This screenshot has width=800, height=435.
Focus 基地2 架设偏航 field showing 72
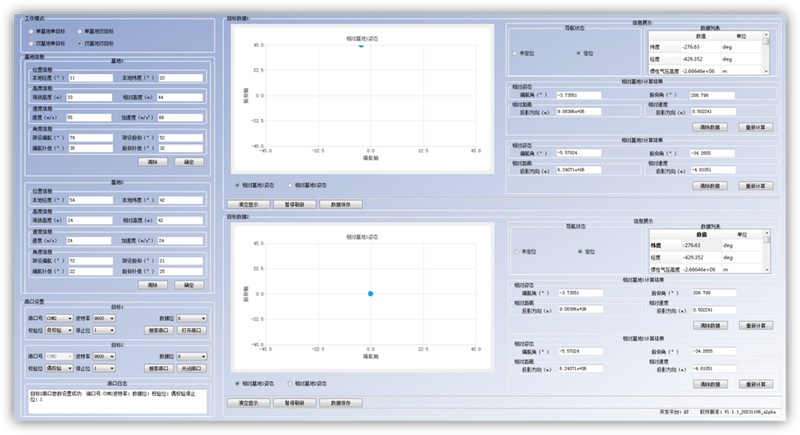coord(90,261)
